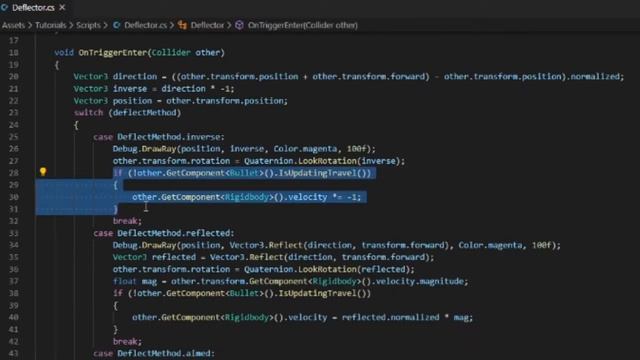Place cursor on 'direction' variable on line 20
The width and height of the screenshot is (640, 360).
[x=135, y=77]
